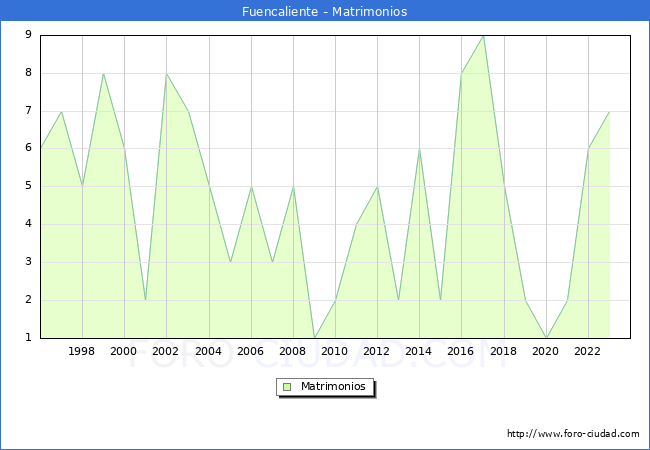Click y-axis label 6
The image size is (650, 450).
click(x=28, y=148)
